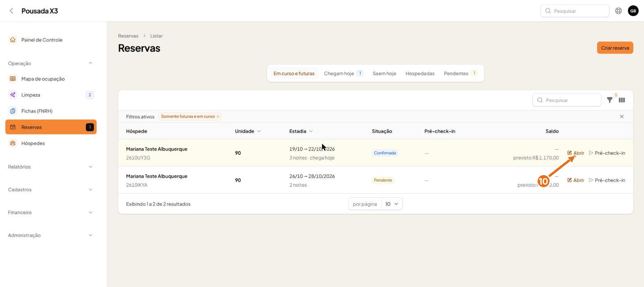Expand the Financeiro section
The width and height of the screenshot is (644, 287).
(90, 212)
